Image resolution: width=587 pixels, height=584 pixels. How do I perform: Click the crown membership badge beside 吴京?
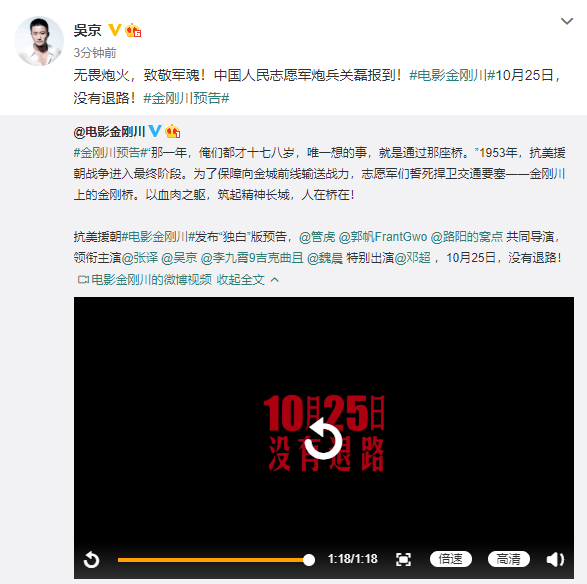pyautogui.click(x=133, y=30)
